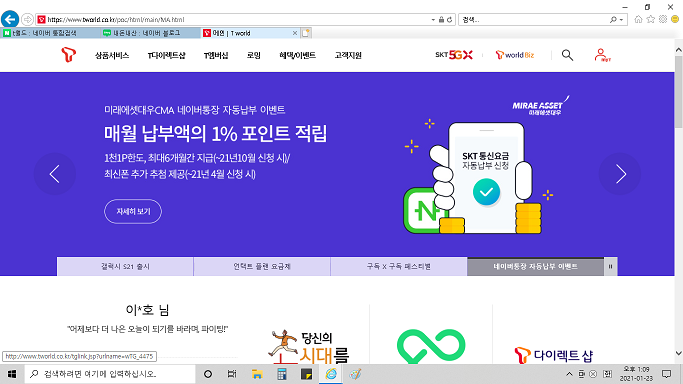
Task: Expand hidden system tray icons
Action: (569, 374)
